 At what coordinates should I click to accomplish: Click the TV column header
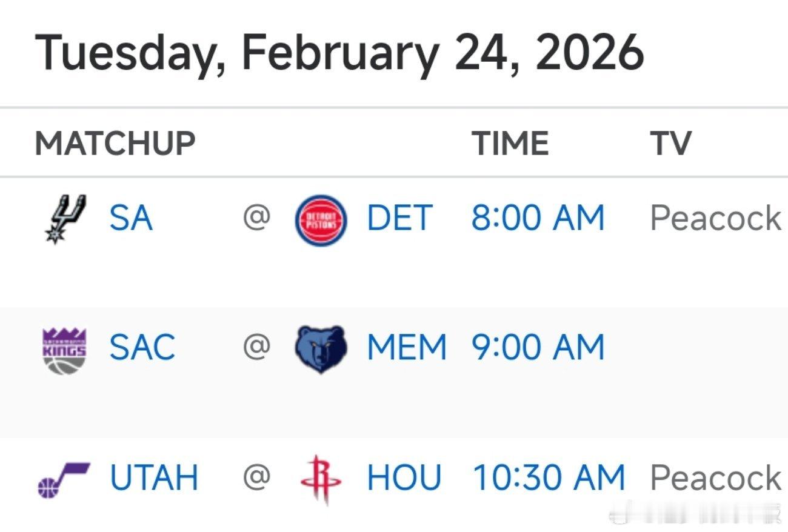(670, 144)
